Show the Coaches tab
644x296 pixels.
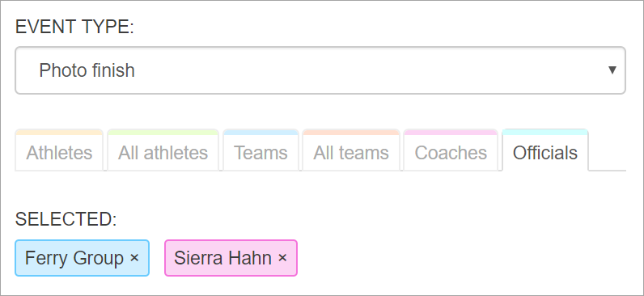tap(451, 150)
